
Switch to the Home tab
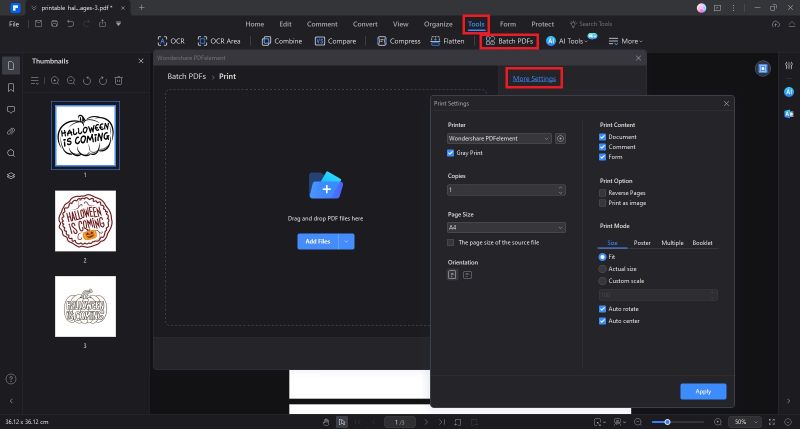coord(255,24)
